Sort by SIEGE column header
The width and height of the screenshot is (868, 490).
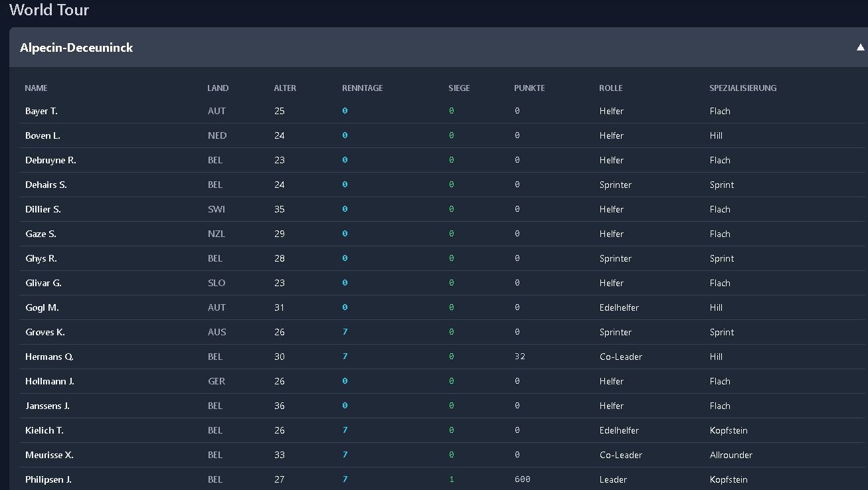pos(459,88)
